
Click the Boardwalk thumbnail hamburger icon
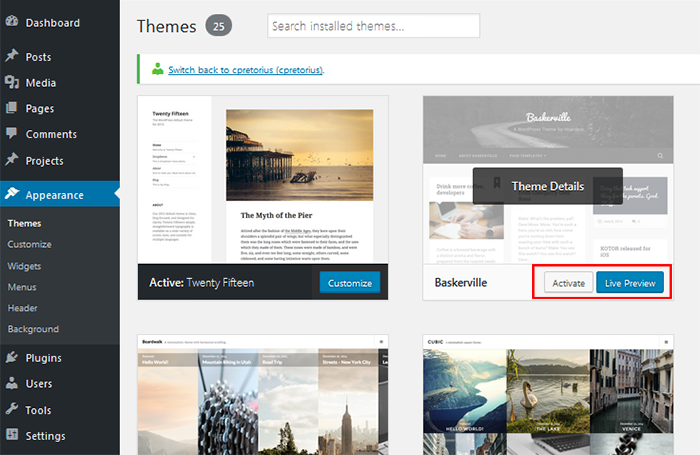(381, 342)
